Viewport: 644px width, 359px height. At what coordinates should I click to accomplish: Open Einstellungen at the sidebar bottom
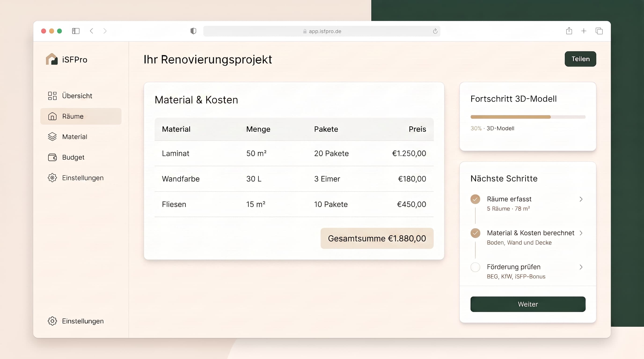coord(81,321)
